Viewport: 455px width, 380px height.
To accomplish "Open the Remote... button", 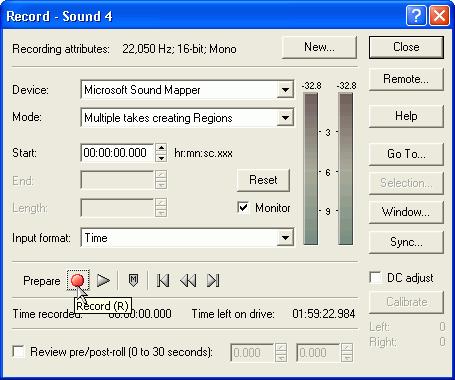I will 406,79.
